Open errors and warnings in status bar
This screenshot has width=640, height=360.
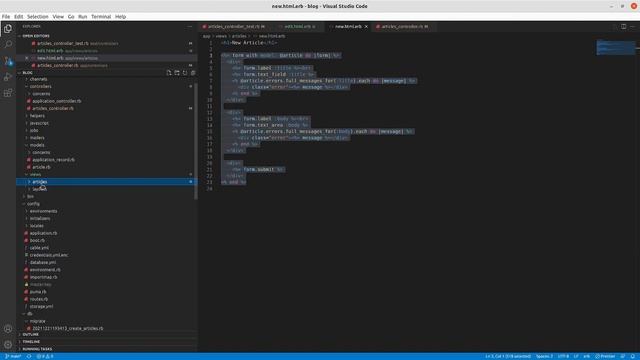45,356
